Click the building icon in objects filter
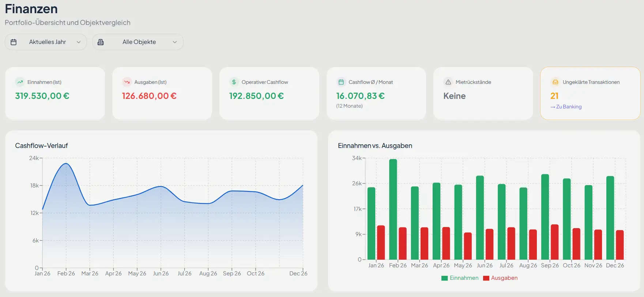 point(101,42)
